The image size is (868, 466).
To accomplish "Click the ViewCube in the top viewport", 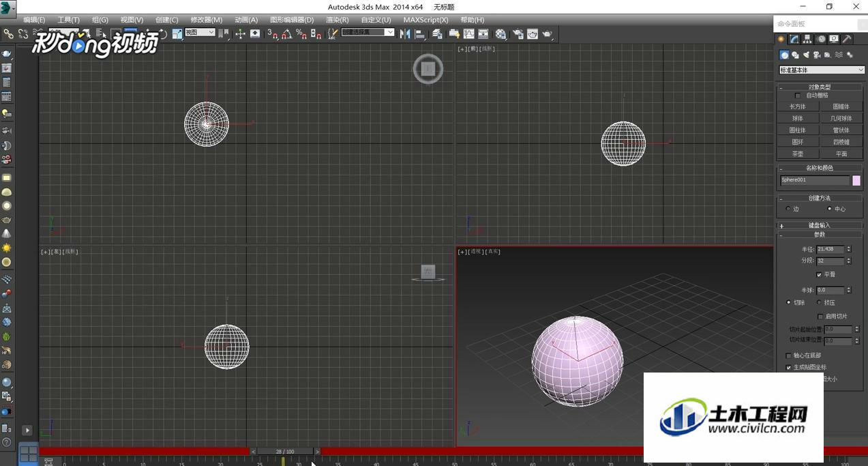I will pos(428,69).
